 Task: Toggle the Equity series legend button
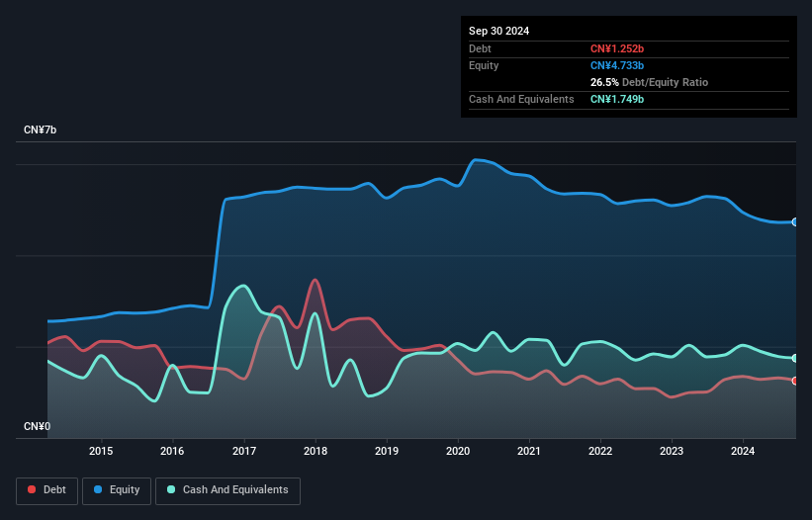click(117, 490)
